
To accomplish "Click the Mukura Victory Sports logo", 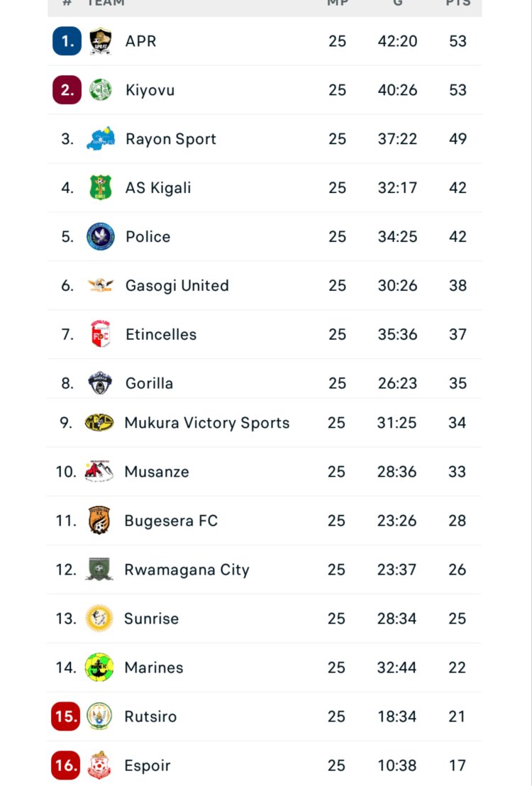I will tap(99, 423).
